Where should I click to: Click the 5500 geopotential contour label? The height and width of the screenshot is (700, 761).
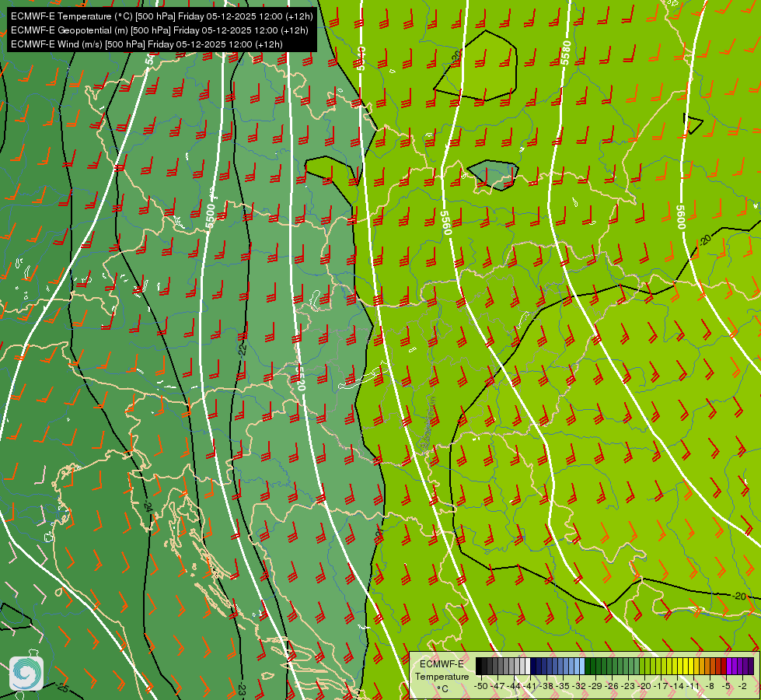[x=210, y=217]
